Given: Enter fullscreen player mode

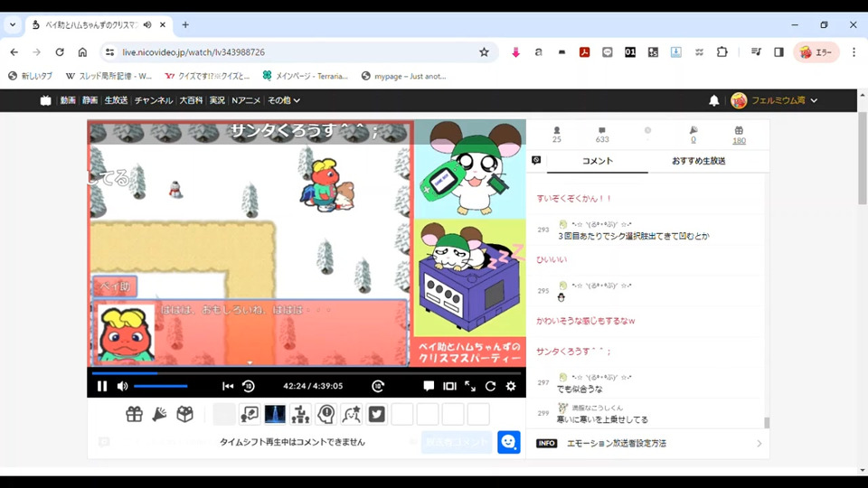Looking at the screenshot, I should coord(470,386).
